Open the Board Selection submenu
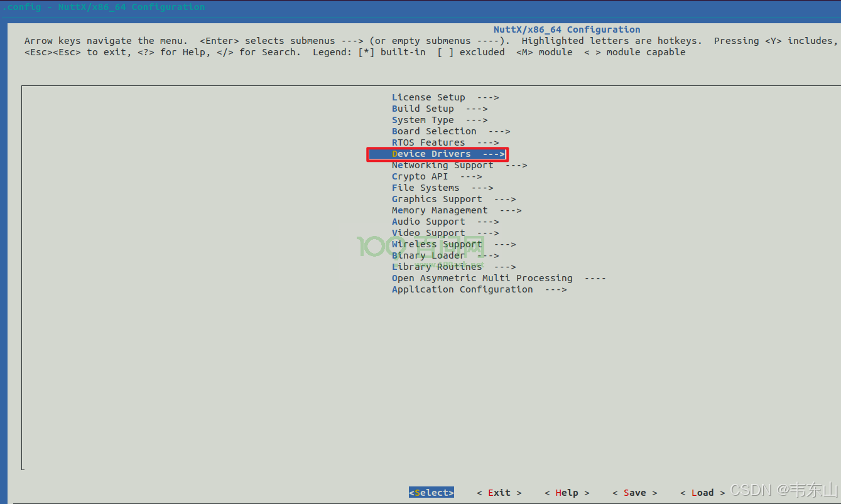 (451, 131)
